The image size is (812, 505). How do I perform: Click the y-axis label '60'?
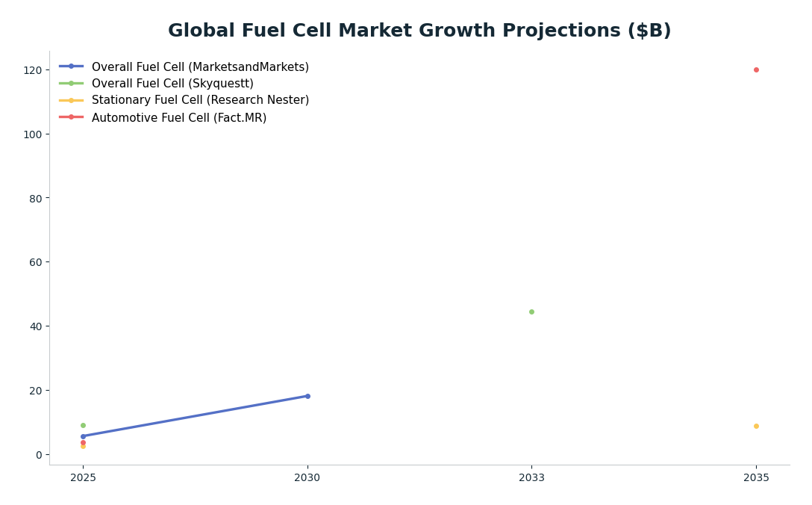click(x=36, y=263)
